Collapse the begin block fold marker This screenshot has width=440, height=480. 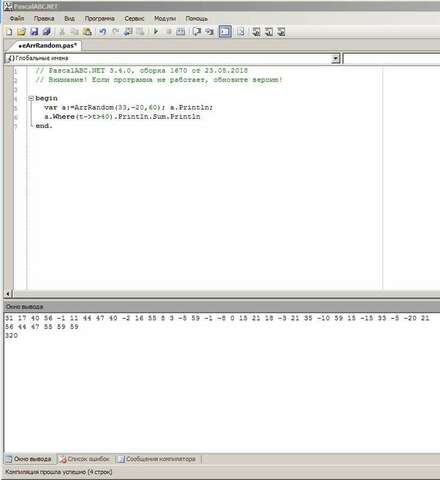(x=31, y=98)
